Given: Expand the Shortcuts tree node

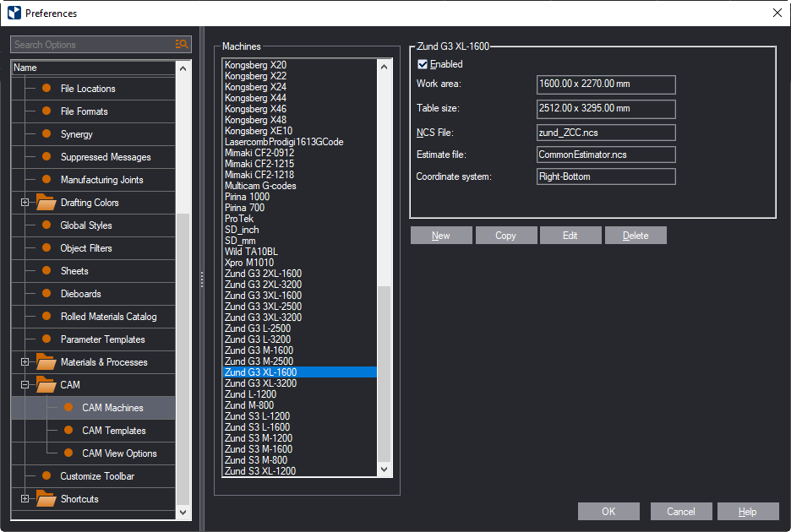Looking at the screenshot, I should click(x=25, y=499).
